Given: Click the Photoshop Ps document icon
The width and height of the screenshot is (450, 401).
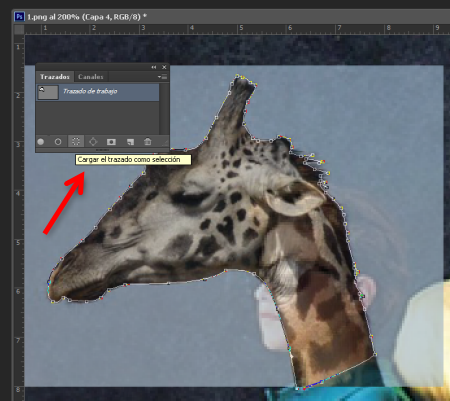Looking at the screenshot, I should tap(19, 17).
